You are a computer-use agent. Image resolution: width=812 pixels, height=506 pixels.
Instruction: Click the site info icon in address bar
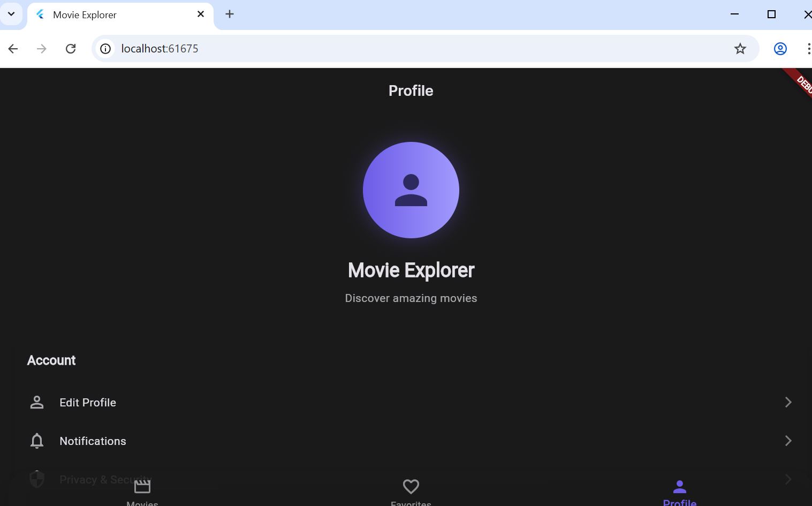pyautogui.click(x=105, y=48)
